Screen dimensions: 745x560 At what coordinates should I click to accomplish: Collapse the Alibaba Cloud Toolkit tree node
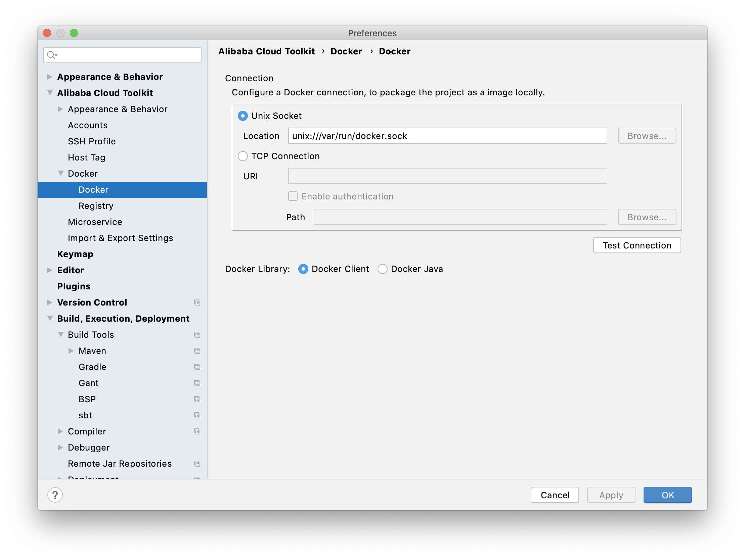(x=50, y=93)
